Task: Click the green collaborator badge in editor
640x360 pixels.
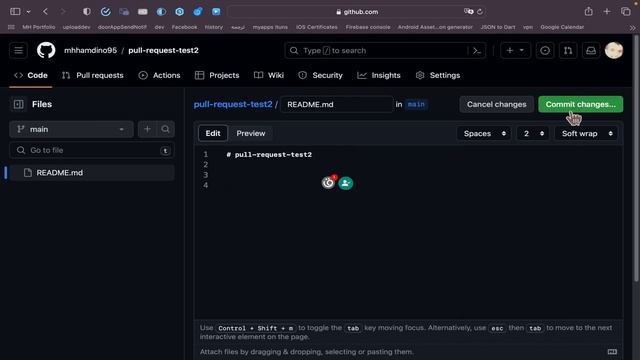Action: click(346, 183)
